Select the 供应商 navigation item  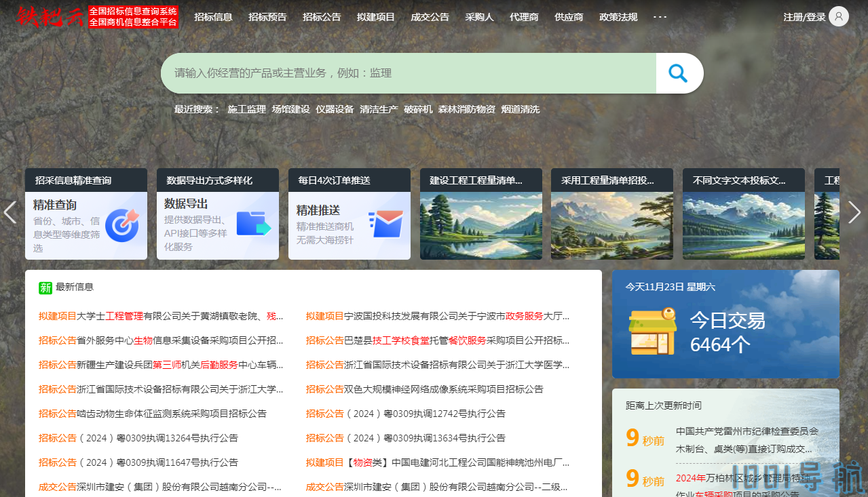coord(569,17)
